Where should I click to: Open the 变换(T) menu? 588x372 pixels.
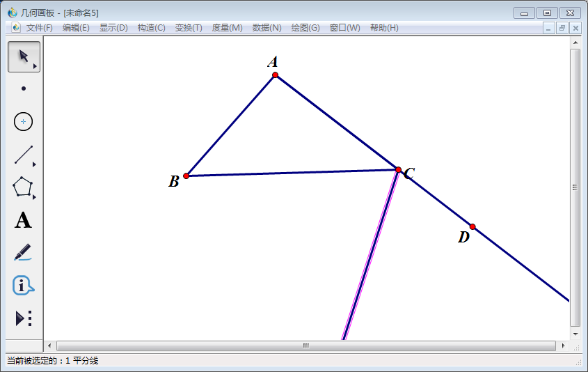coord(189,28)
